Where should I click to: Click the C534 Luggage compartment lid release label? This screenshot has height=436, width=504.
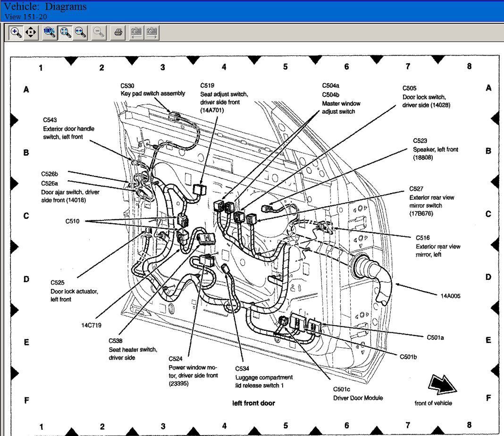point(264,377)
